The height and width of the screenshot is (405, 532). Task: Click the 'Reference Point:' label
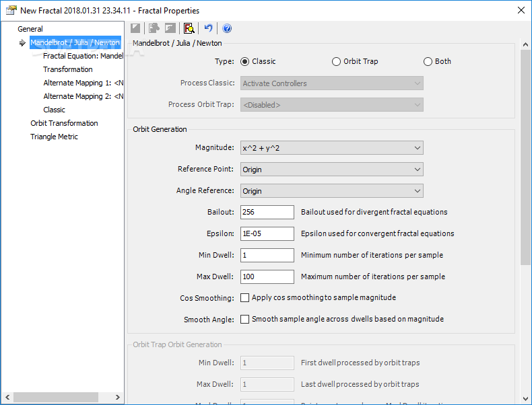pos(205,169)
